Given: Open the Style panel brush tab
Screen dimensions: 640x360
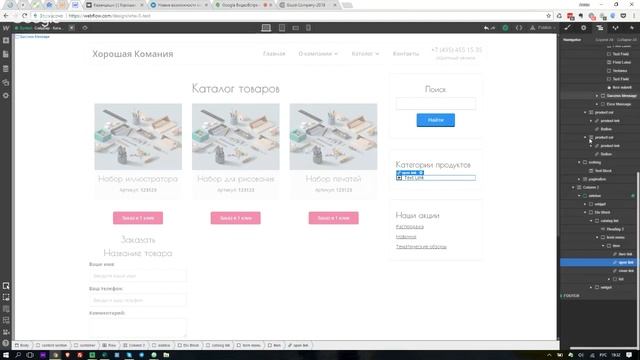Looking at the screenshot, I should pos(567,28).
